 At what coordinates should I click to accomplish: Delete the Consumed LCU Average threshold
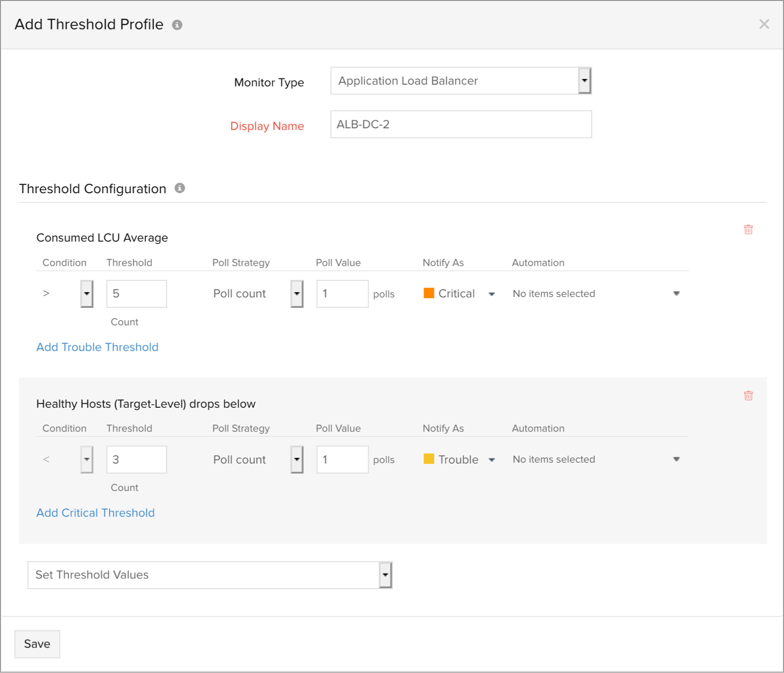pyautogui.click(x=748, y=229)
